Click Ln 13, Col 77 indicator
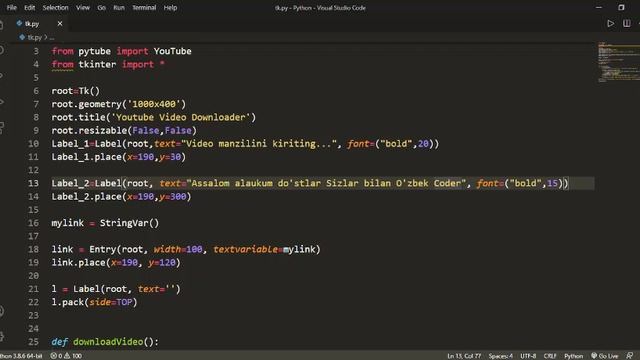 [x=464, y=356]
